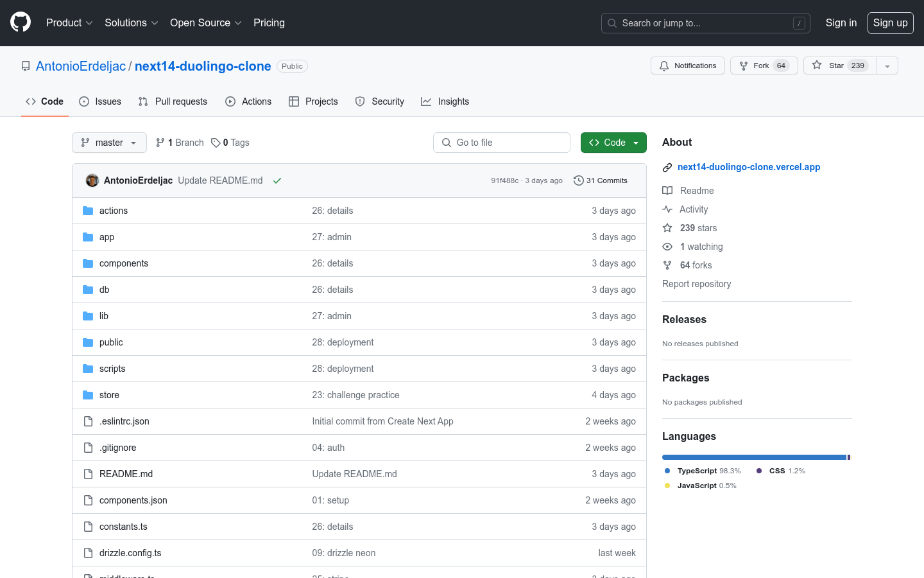Click the yellow JavaScript 0.5% legend dot
This screenshot has height=578, width=924.
(x=667, y=486)
